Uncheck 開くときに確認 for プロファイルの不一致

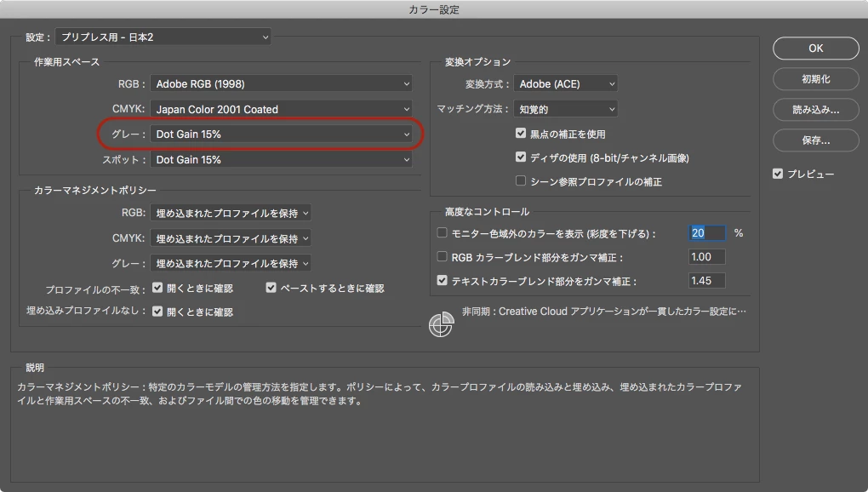157,287
